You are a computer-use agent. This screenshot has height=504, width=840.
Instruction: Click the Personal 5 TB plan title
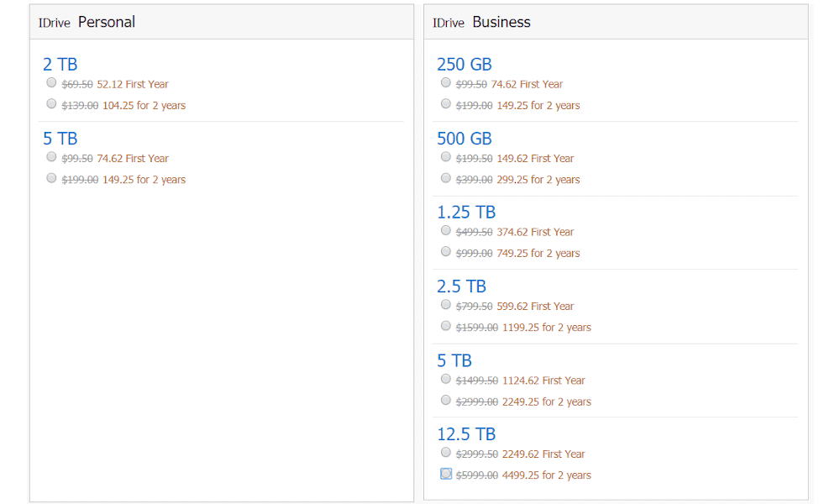pos(60,139)
